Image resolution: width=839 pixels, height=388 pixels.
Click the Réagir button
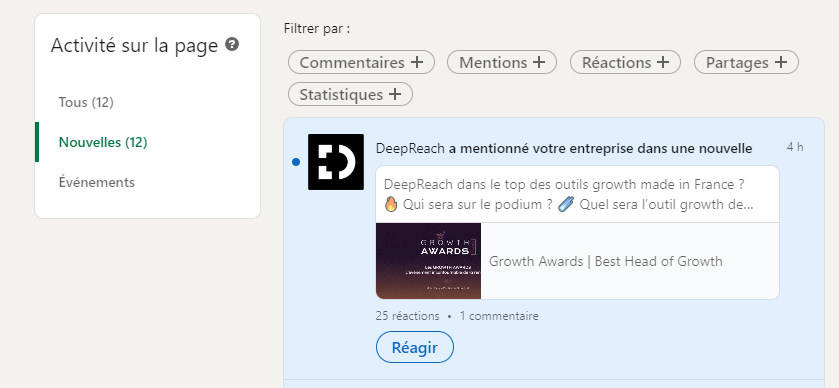[x=415, y=347]
